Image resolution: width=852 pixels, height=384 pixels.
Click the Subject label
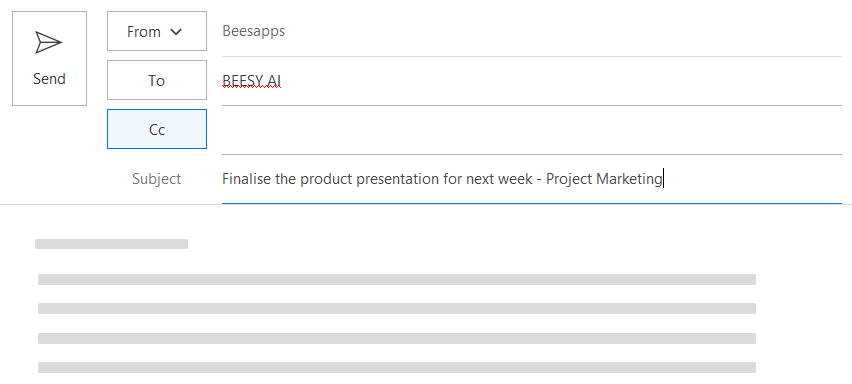tap(156, 179)
